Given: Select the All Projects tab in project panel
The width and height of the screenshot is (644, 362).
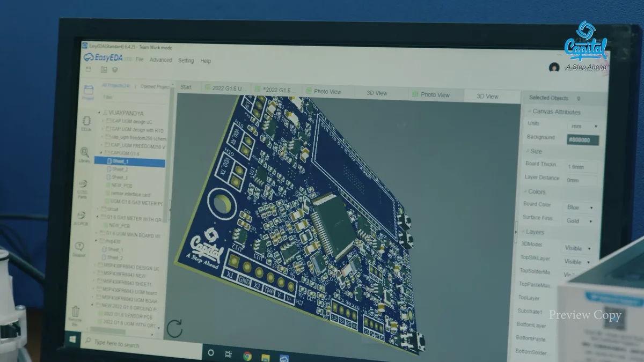Looking at the screenshot, I should pyautogui.click(x=116, y=85).
